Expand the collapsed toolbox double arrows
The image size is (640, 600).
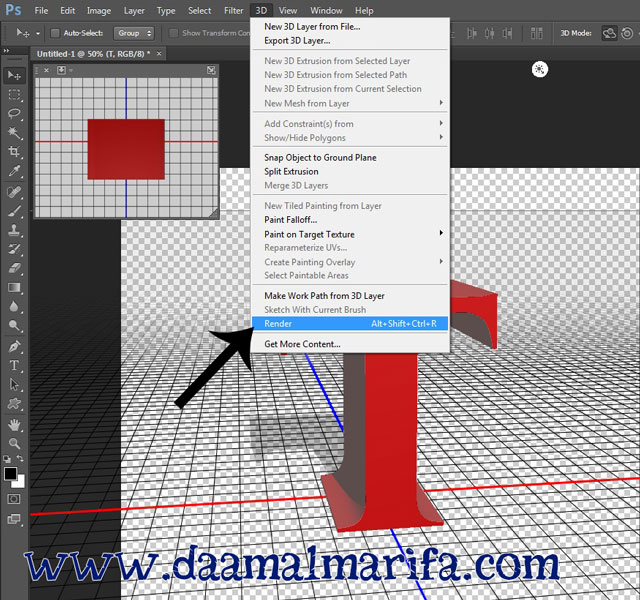(x=6, y=51)
